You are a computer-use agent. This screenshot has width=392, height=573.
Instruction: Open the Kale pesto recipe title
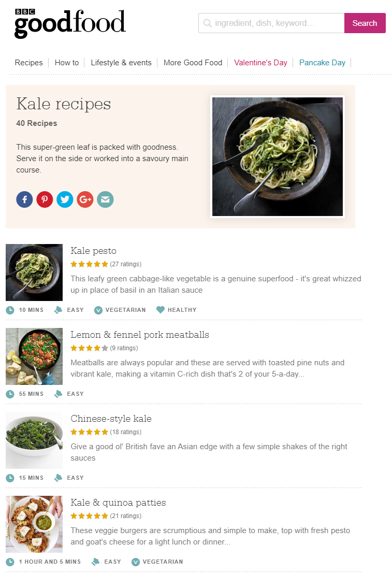coord(94,251)
